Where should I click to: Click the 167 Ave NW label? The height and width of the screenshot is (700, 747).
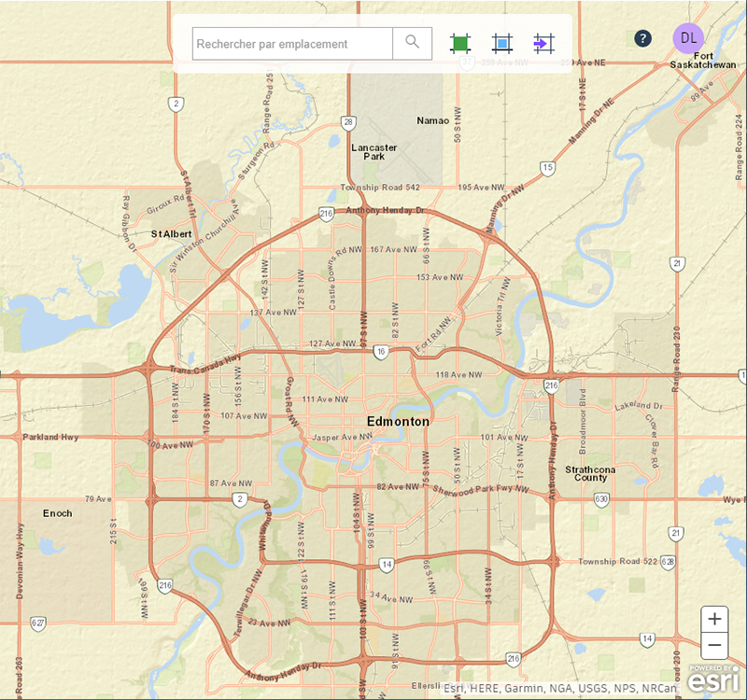pyautogui.click(x=393, y=249)
